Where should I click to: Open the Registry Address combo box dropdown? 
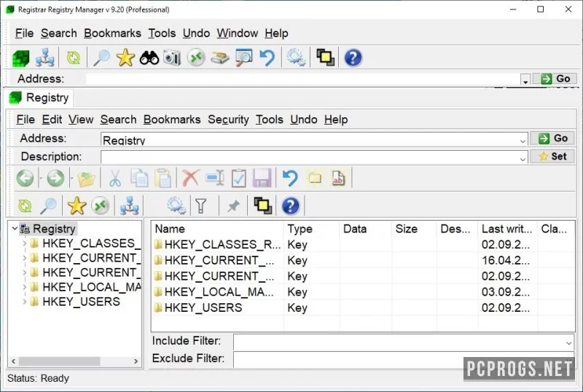[x=523, y=140]
